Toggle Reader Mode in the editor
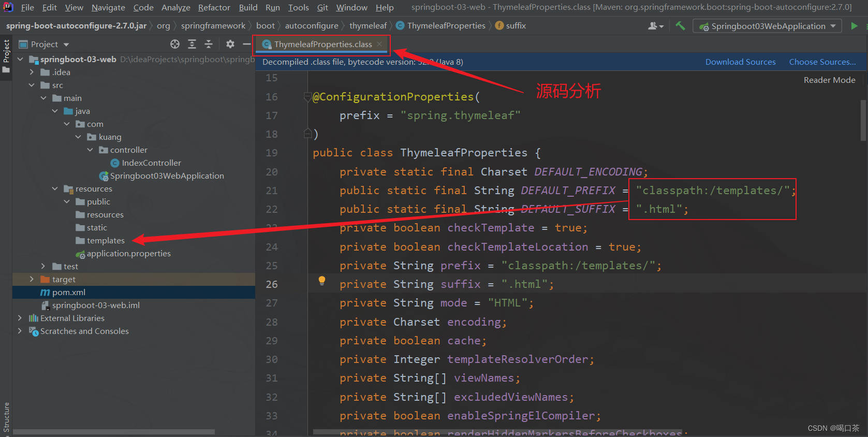The width and height of the screenshot is (868, 437). [829, 80]
